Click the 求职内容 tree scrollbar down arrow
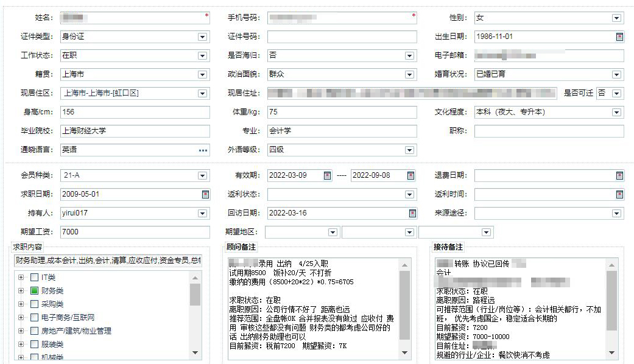 point(195,352)
